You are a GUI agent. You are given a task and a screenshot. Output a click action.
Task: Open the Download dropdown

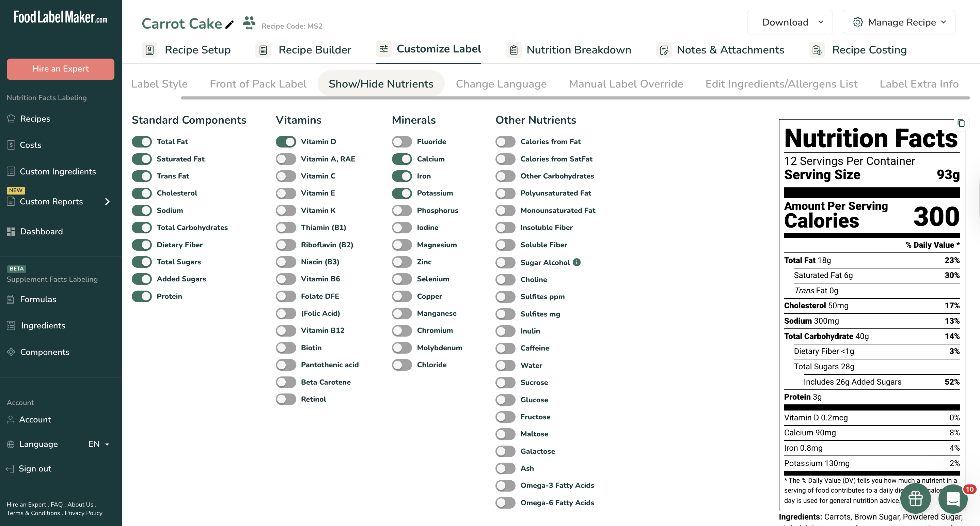click(789, 22)
